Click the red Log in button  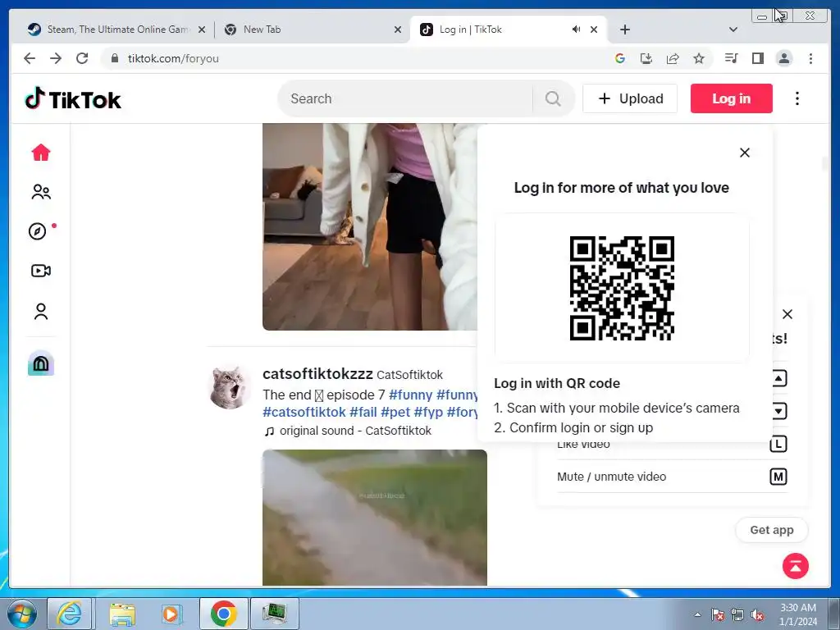coord(731,98)
